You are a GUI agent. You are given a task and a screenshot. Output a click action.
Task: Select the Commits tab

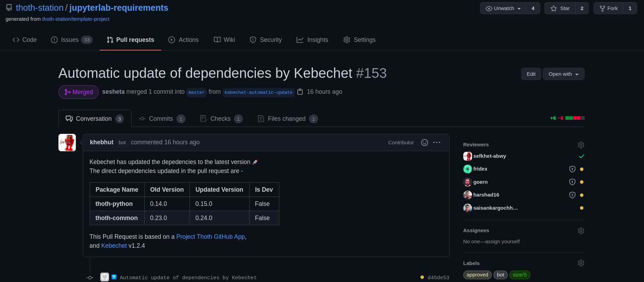(162, 119)
